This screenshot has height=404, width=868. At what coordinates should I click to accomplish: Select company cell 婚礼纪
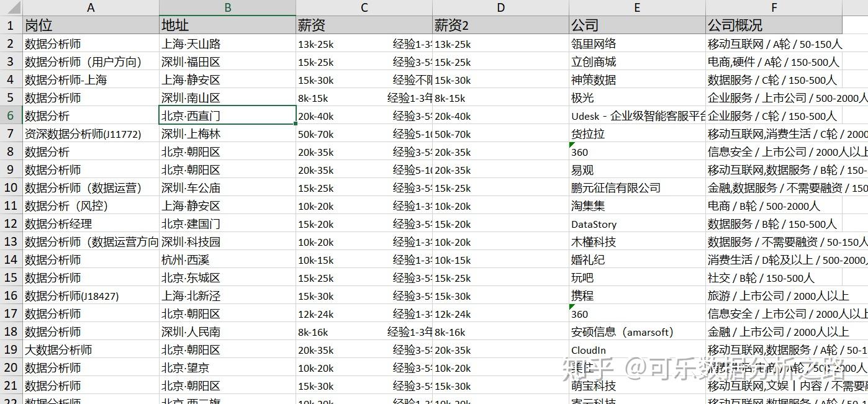[637, 259]
